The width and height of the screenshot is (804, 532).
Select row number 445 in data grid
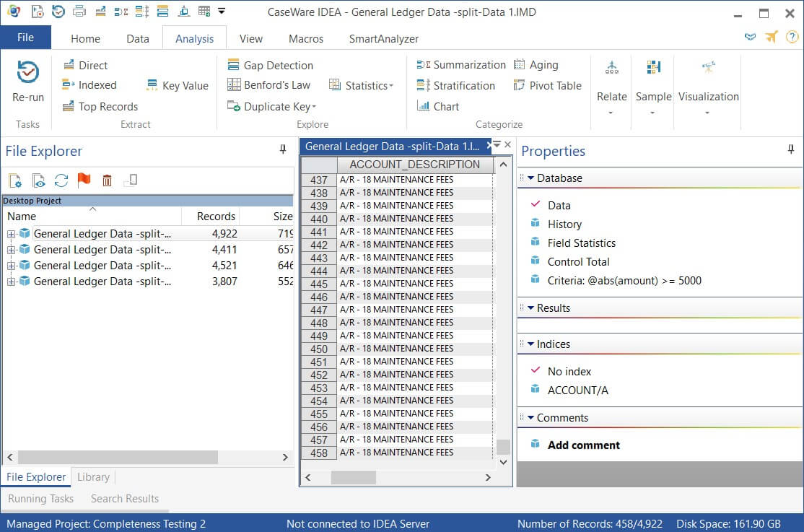(x=319, y=284)
